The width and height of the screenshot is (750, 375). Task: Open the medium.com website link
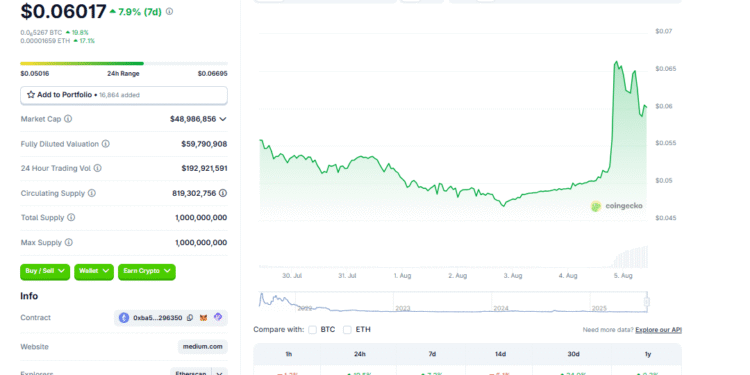(203, 346)
